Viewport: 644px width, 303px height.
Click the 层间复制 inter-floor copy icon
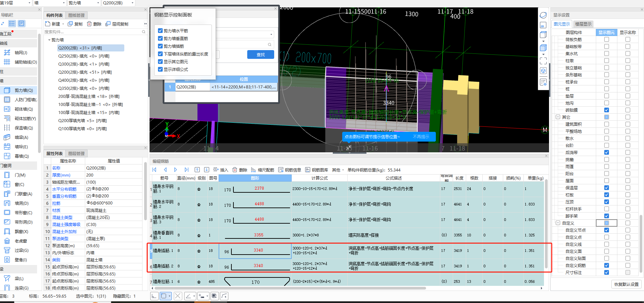coord(108,24)
